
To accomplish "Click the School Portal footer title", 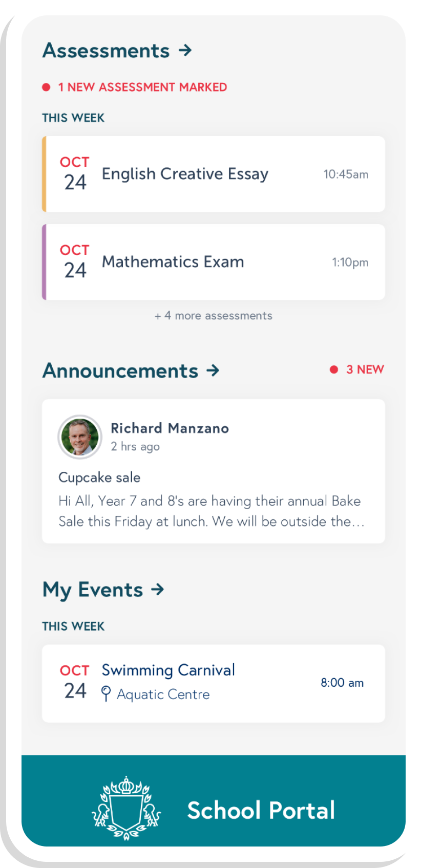I will click(261, 810).
